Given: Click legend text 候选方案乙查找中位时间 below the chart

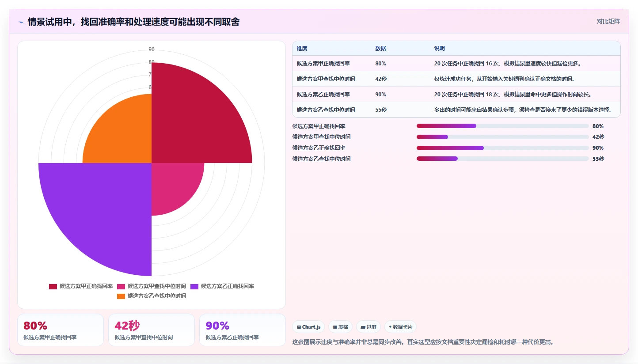Looking at the screenshot, I should click(157, 296).
